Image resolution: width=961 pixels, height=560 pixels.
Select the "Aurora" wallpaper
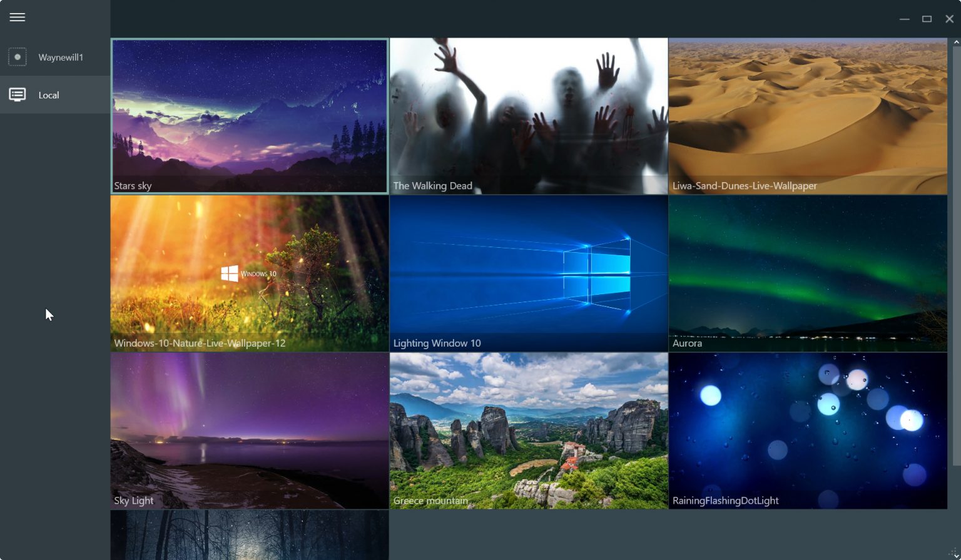point(808,273)
